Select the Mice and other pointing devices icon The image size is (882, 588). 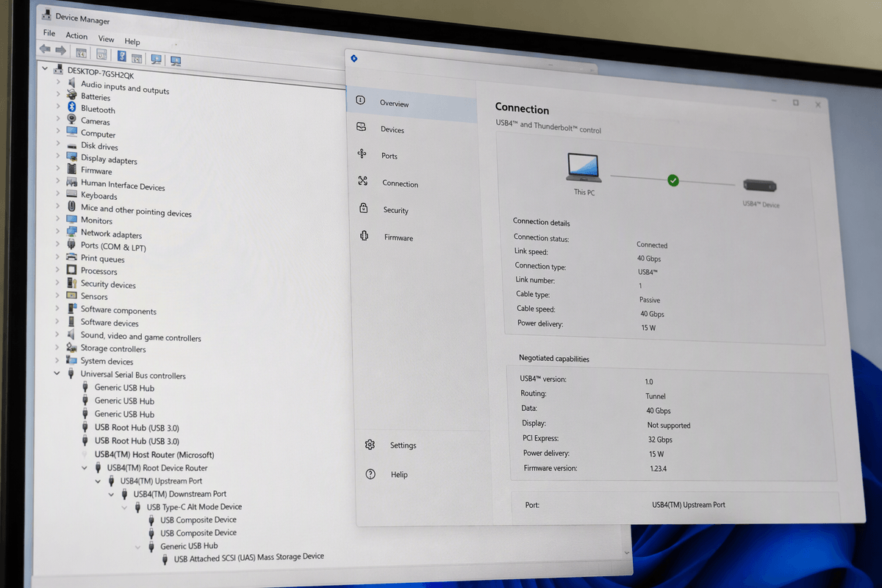coord(71,207)
